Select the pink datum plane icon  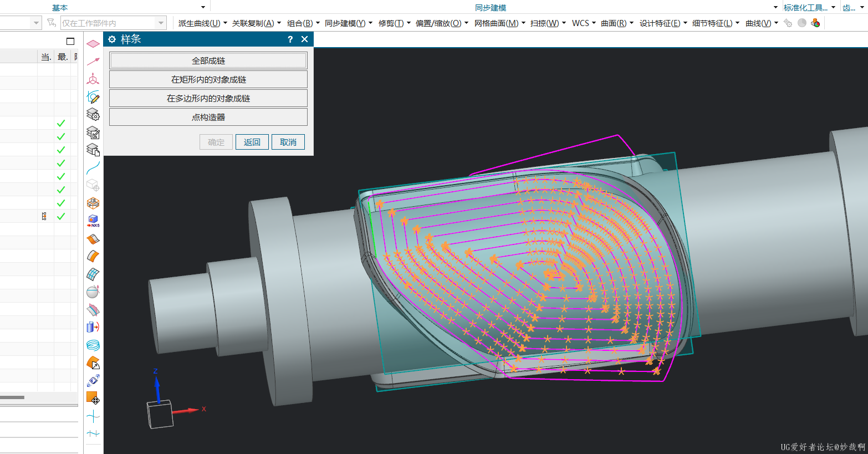(x=93, y=43)
